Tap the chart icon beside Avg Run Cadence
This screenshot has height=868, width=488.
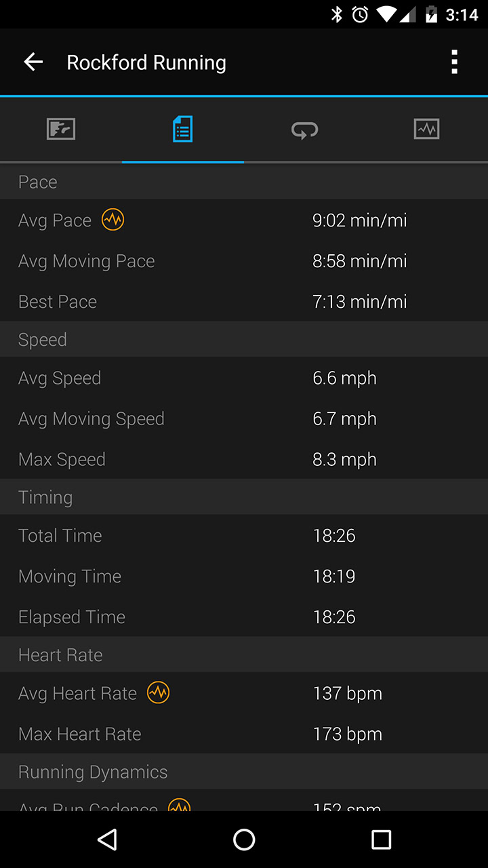point(179,805)
